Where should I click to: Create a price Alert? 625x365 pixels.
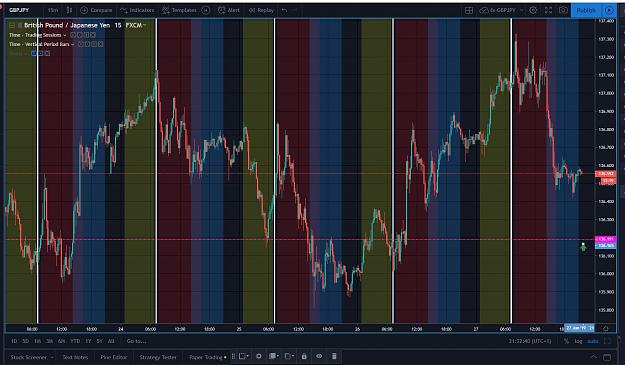pos(229,10)
